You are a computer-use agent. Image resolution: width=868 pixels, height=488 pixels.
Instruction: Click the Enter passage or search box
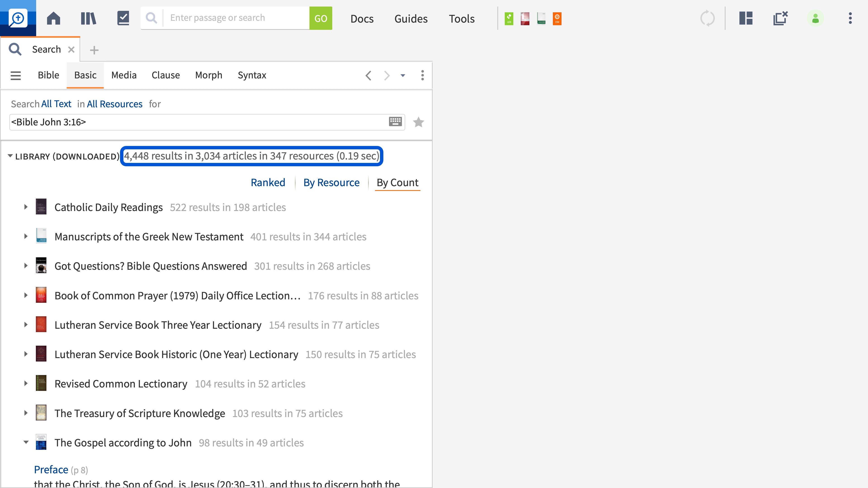point(236,18)
